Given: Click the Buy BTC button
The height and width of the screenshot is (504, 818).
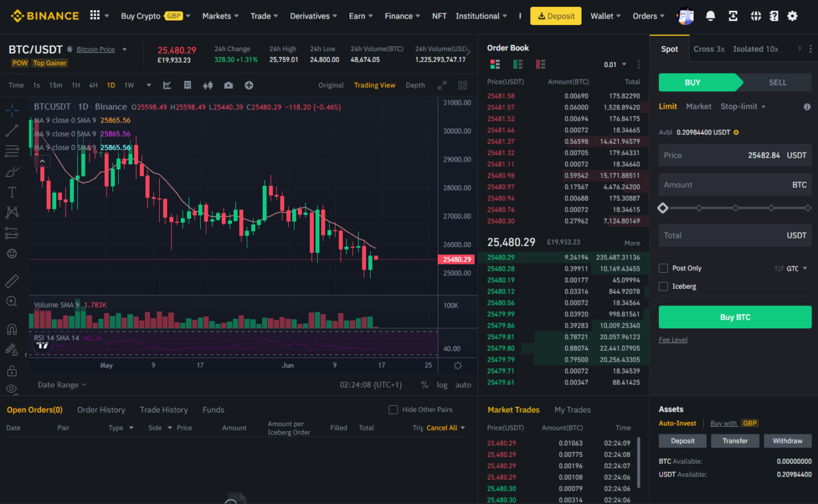Looking at the screenshot, I should [x=735, y=317].
